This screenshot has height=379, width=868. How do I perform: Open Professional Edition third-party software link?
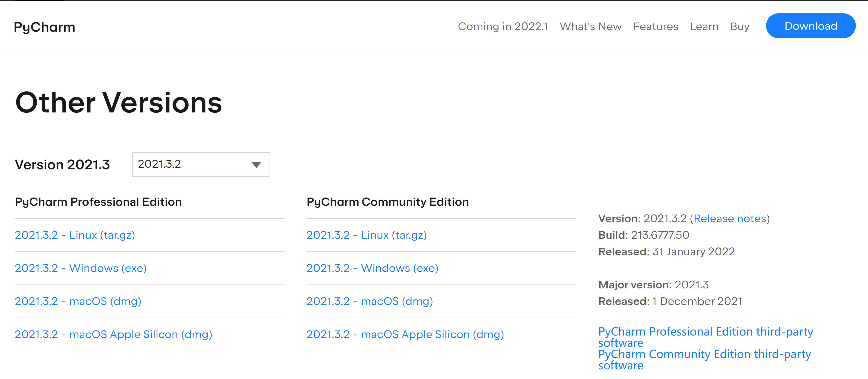tap(706, 337)
